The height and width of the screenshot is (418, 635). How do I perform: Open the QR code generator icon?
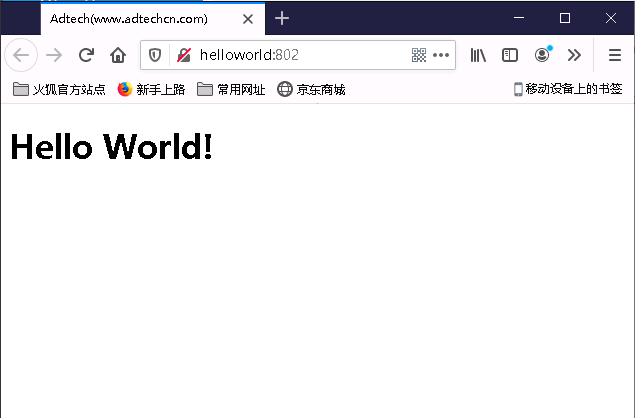pos(419,55)
